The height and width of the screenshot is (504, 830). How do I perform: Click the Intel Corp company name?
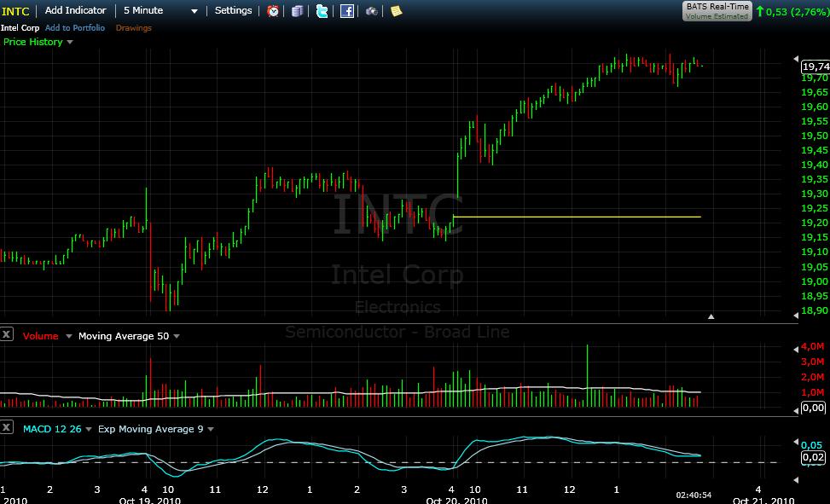[x=20, y=27]
